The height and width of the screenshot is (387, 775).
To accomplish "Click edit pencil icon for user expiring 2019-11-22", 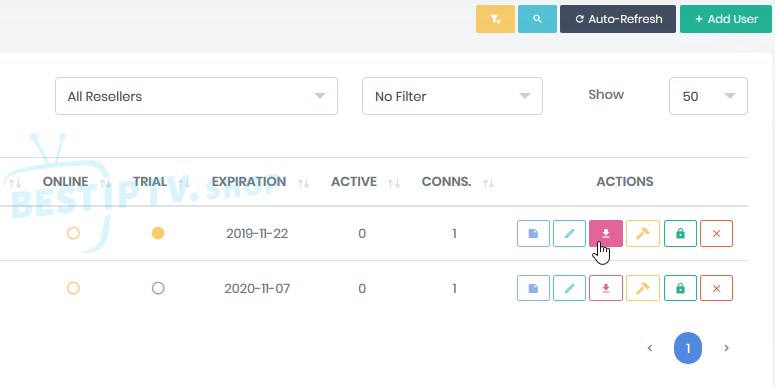I will pyautogui.click(x=569, y=233).
